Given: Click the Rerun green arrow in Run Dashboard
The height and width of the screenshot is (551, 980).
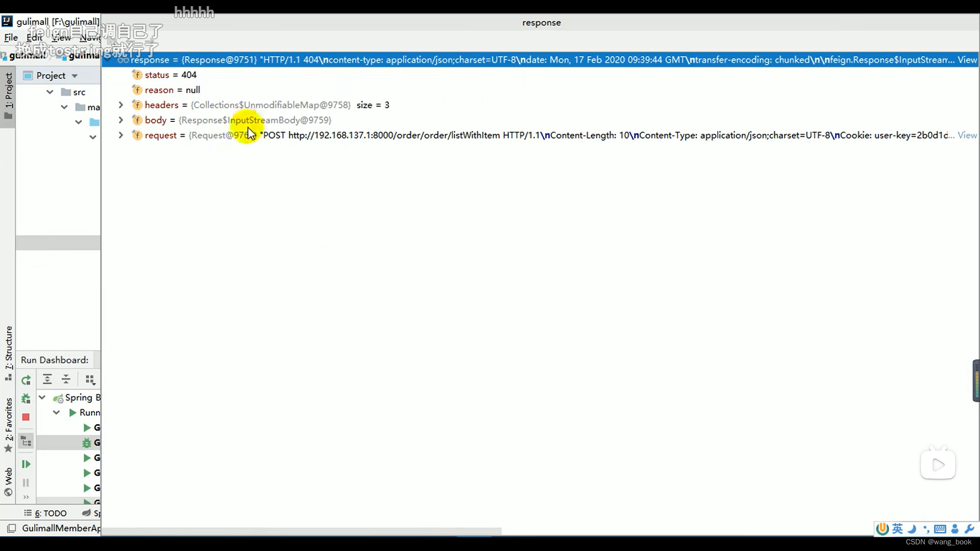Looking at the screenshot, I should [x=26, y=380].
